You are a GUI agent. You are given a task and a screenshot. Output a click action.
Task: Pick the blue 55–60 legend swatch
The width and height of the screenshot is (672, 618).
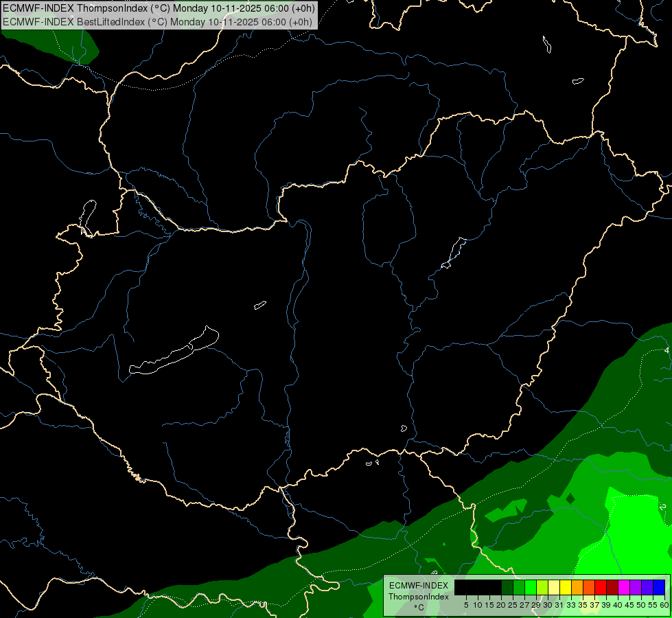click(x=659, y=587)
